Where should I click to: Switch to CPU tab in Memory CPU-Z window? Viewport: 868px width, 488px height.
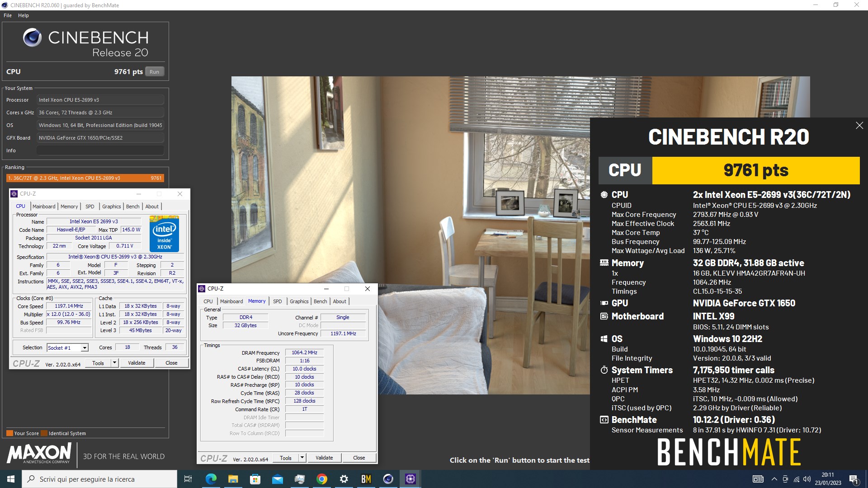tap(208, 301)
